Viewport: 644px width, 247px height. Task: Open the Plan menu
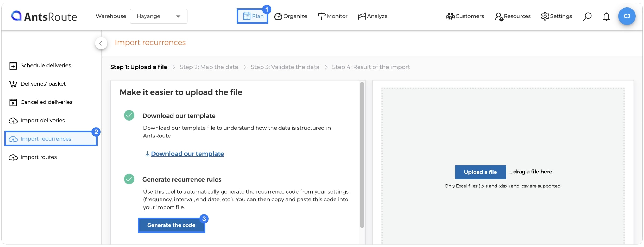point(253,16)
